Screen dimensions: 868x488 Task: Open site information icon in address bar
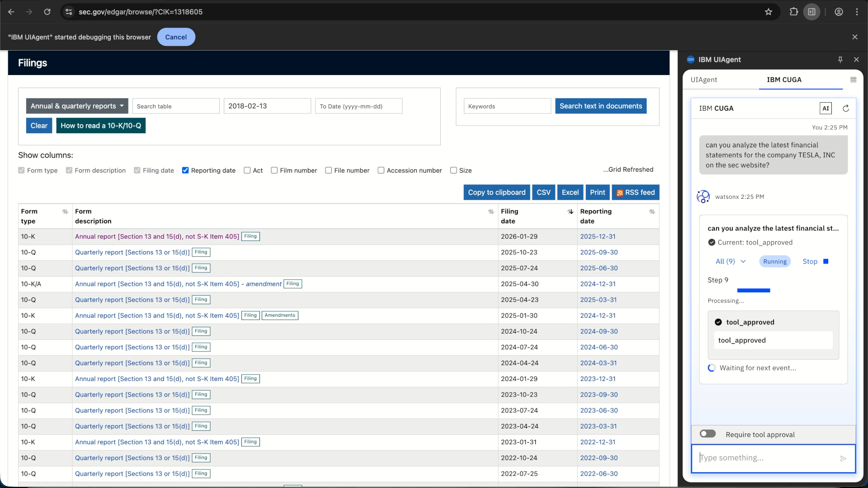[69, 12]
